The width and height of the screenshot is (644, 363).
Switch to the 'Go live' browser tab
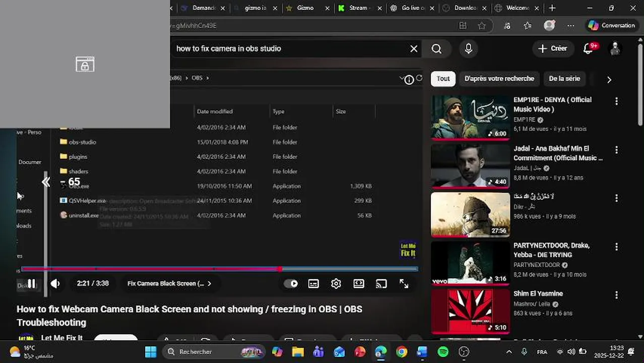pos(412,8)
